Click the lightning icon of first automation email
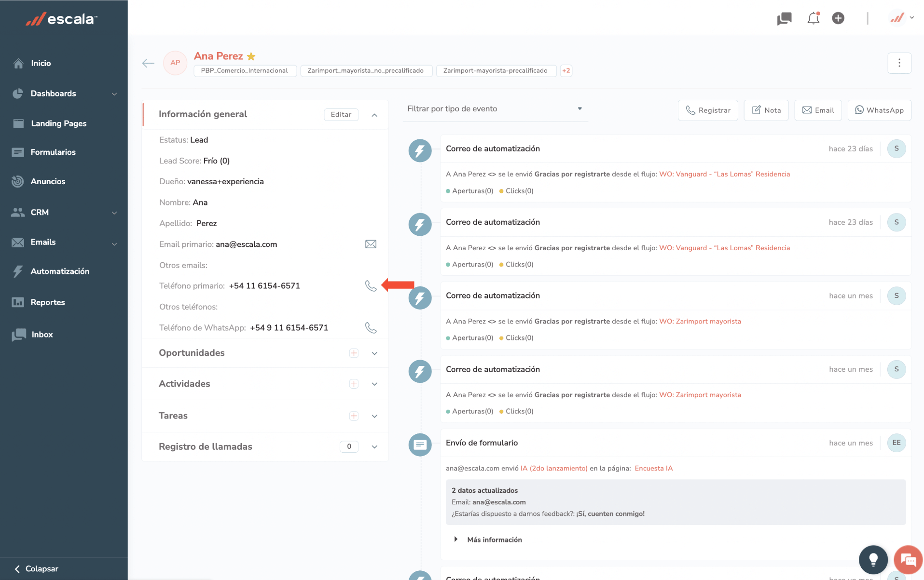924x580 pixels. (x=420, y=150)
